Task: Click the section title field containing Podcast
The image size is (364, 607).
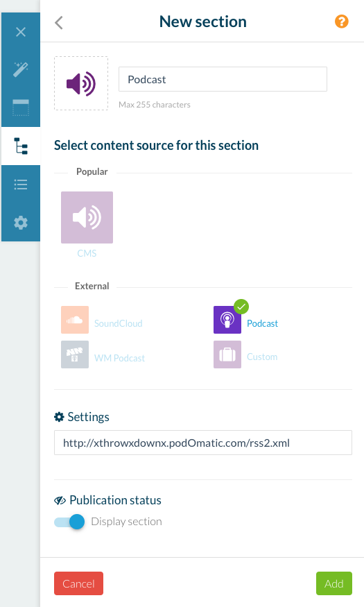Action: pos(223,79)
